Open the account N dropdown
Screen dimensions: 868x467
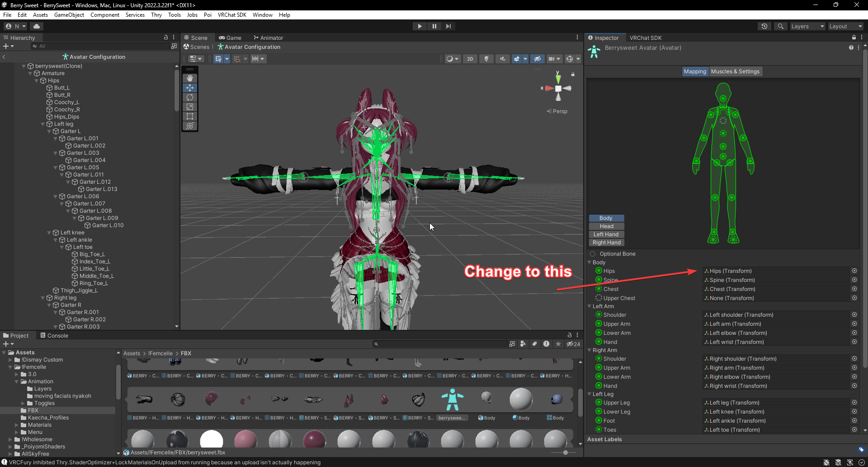pyautogui.click(x=15, y=26)
